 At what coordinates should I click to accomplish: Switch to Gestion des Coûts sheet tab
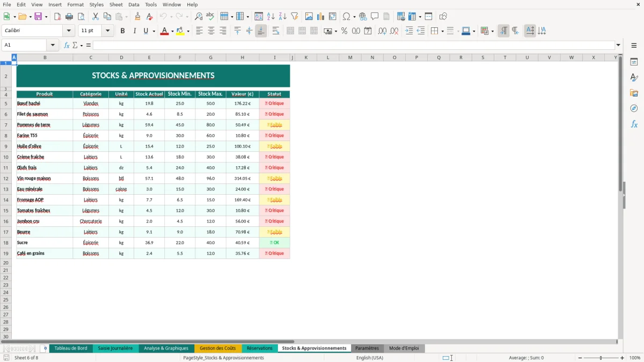pos(218,348)
